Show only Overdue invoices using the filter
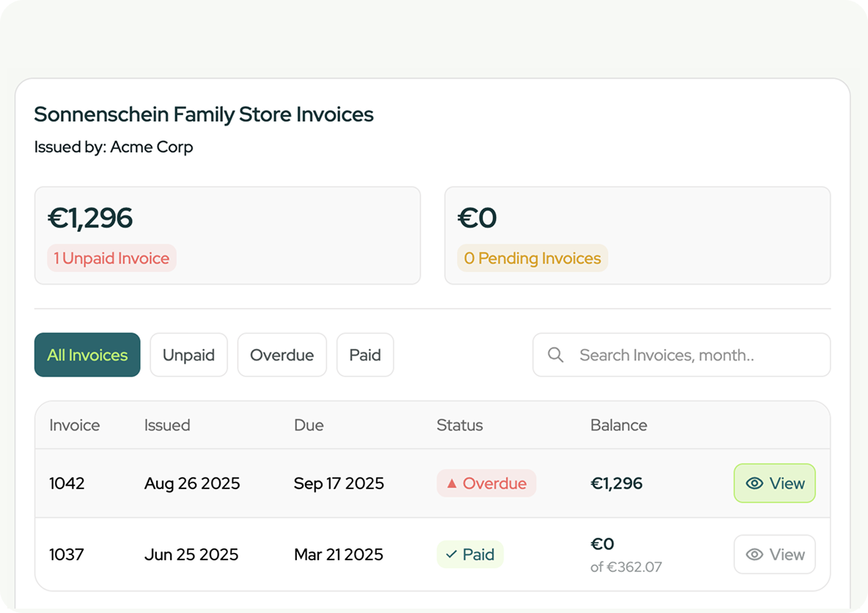The width and height of the screenshot is (868, 613). pyautogui.click(x=282, y=355)
